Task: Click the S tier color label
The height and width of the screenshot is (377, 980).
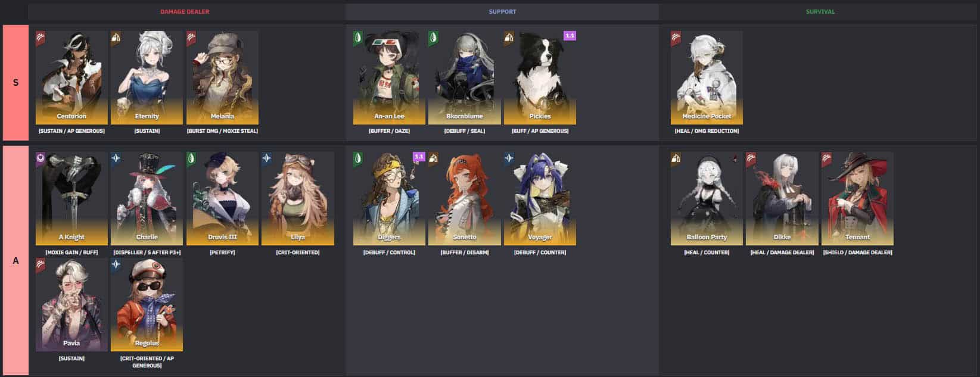Action: click(x=15, y=82)
